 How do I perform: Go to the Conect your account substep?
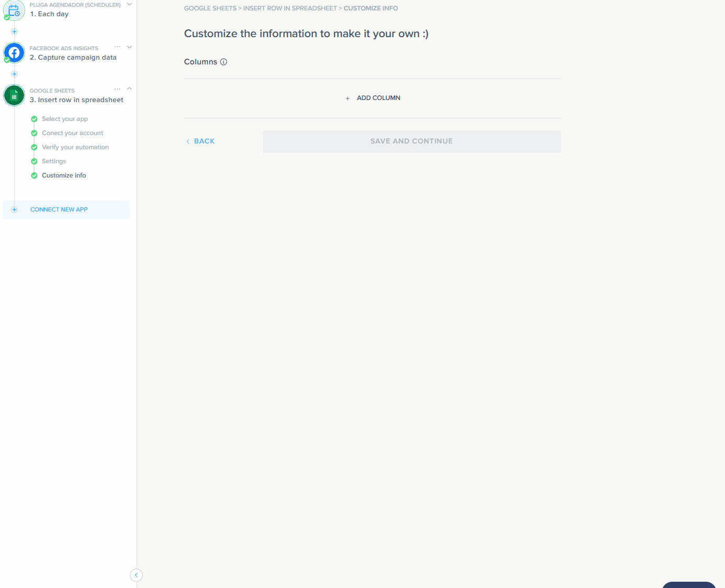coord(72,133)
